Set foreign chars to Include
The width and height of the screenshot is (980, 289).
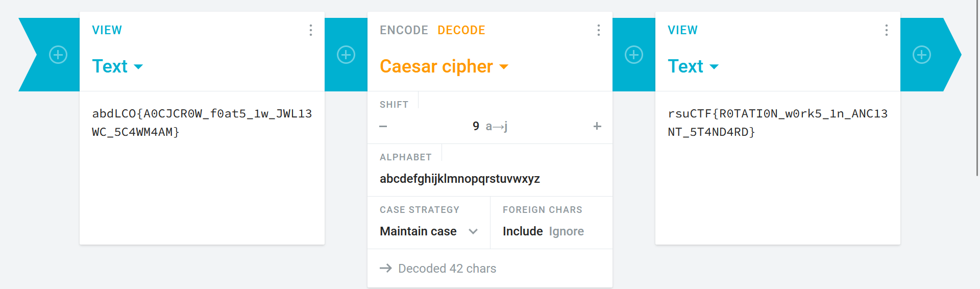coord(522,231)
